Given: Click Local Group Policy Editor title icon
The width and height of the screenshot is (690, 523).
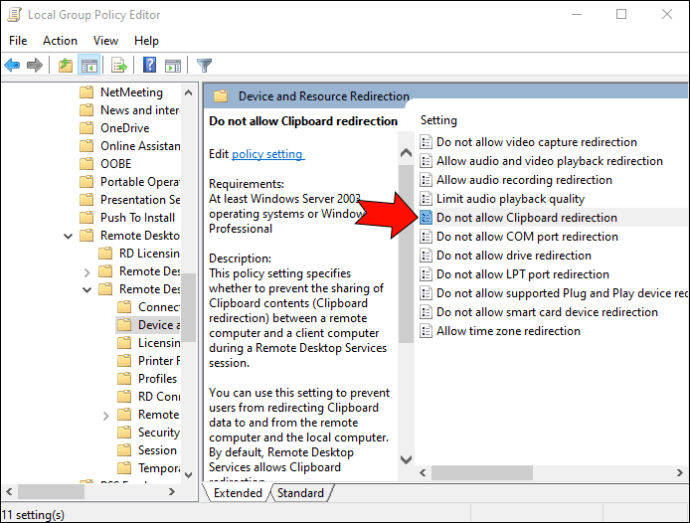Looking at the screenshot, I should pyautogui.click(x=15, y=15).
